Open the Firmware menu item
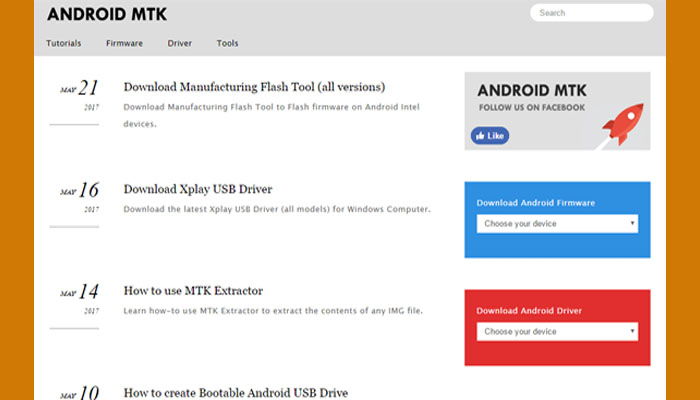The height and width of the screenshot is (400, 700). coord(124,43)
